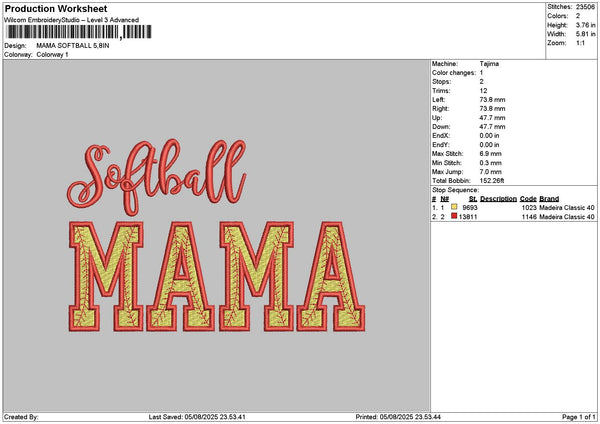600x424 pixels.
Task: Click the 'Color changes:' label
Action: [454, 73]
